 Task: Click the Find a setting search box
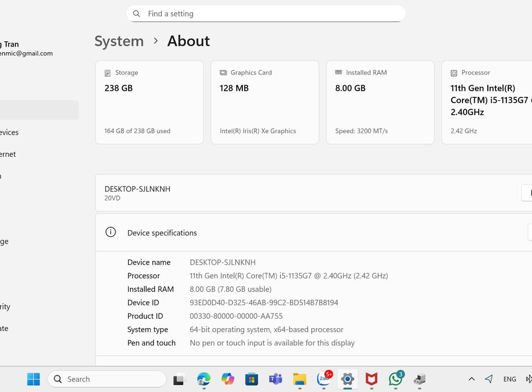(265, 13)
